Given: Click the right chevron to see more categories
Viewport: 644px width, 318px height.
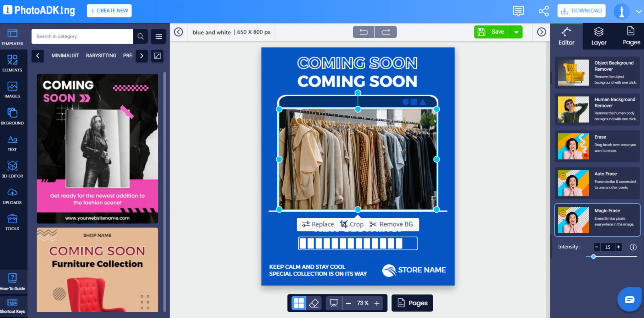Looking at the screenshot, I should point(142,56).
